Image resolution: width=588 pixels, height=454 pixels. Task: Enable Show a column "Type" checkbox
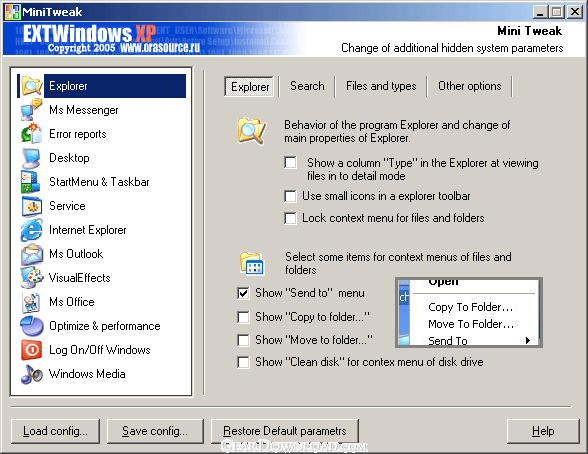pos(290,163)
